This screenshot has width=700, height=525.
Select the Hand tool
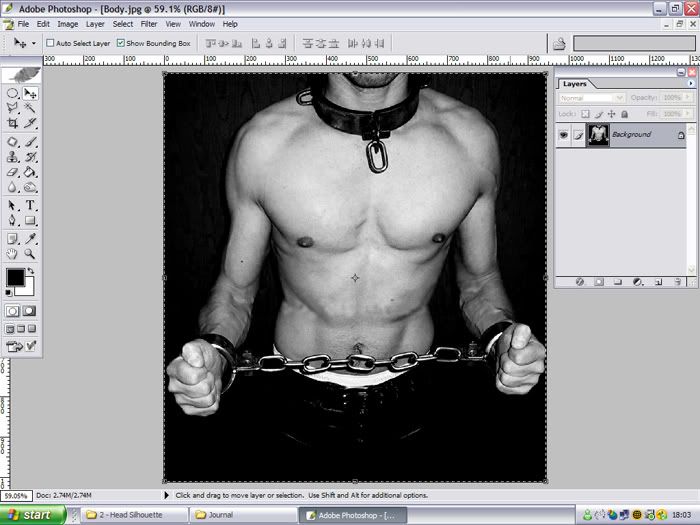click(12, 254)
